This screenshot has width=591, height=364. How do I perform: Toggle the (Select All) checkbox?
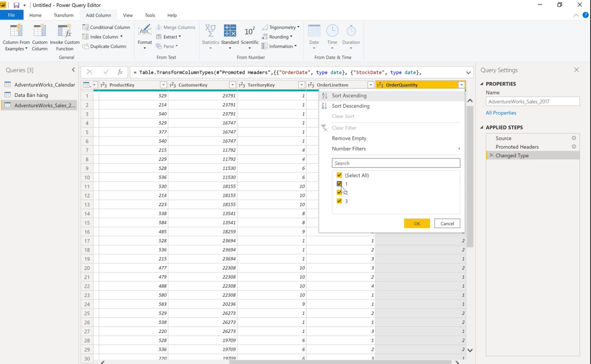339,175
